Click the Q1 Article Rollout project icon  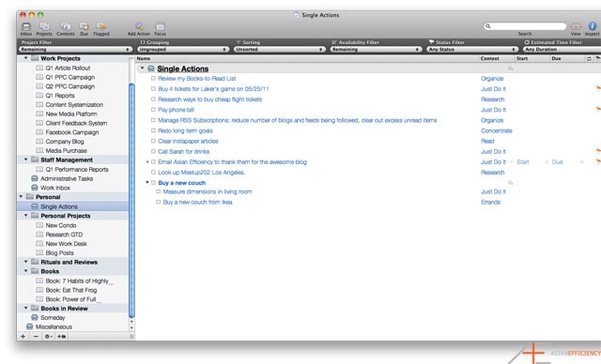coord(39,68)
